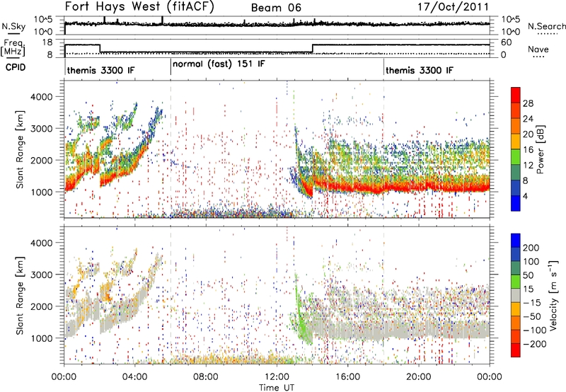Image resolution: width=566 pixels, height=392 pixels.
Task: Pick the blue bottom segment of Power color bar
Action: click(516, 203)
